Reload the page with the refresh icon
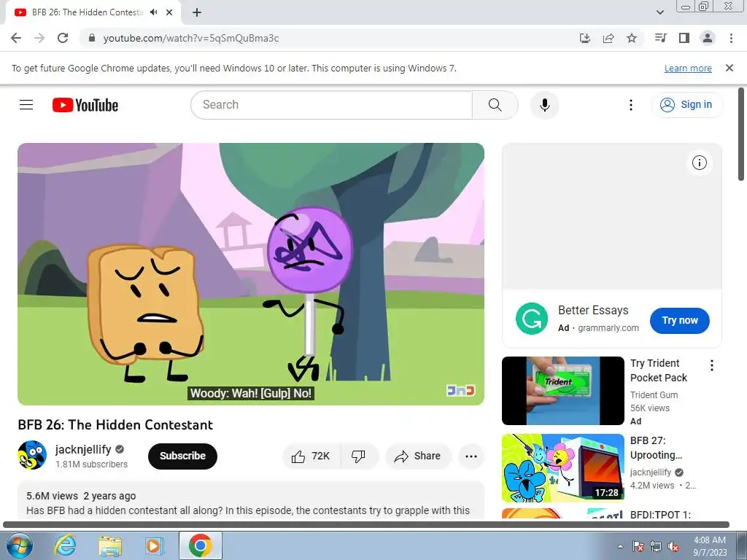 tap(63, 38)
